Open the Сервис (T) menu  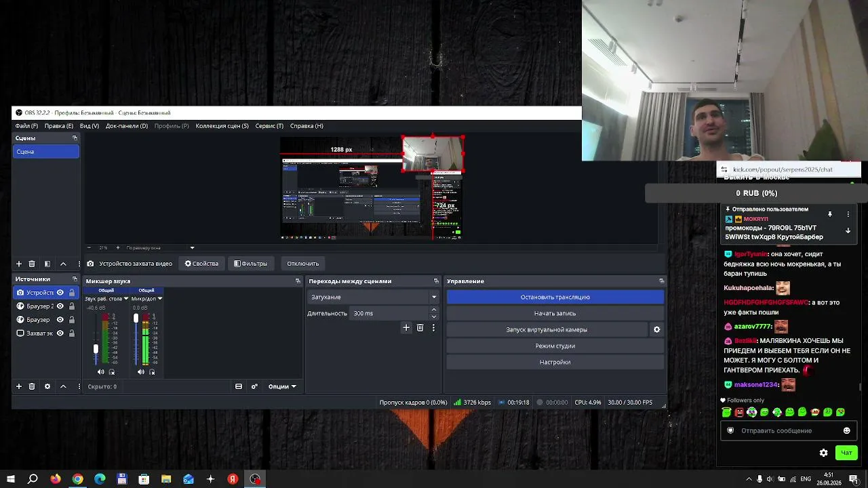pos(269,125)
